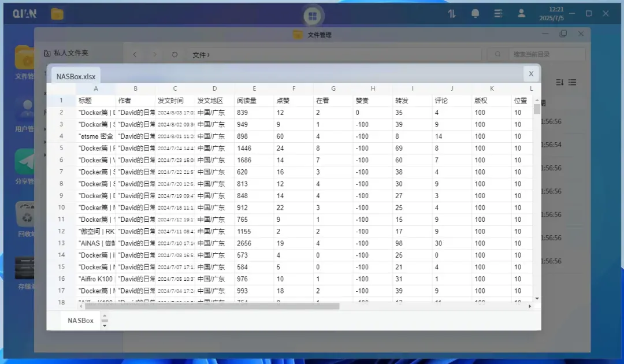Select row 13 header
The image size is (624, 364).
coord(61,243)
